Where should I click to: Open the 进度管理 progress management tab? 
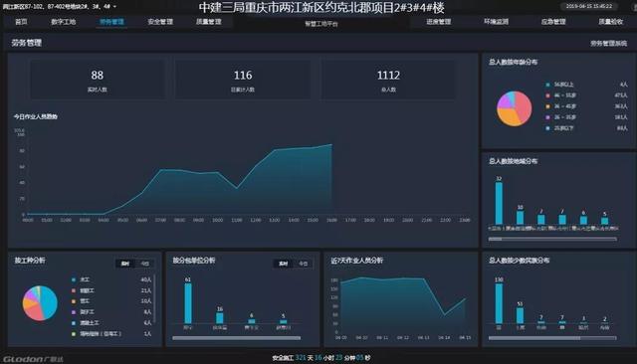coord(439,22)
